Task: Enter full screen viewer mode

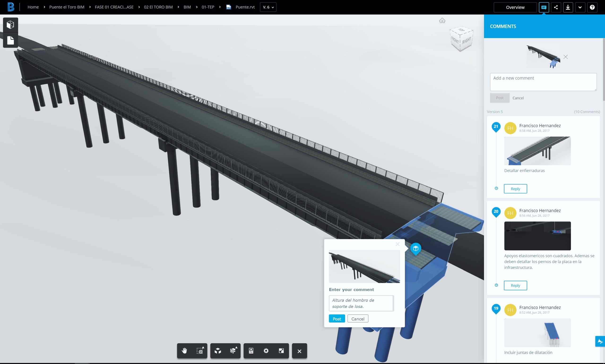Action: point(281,351)
